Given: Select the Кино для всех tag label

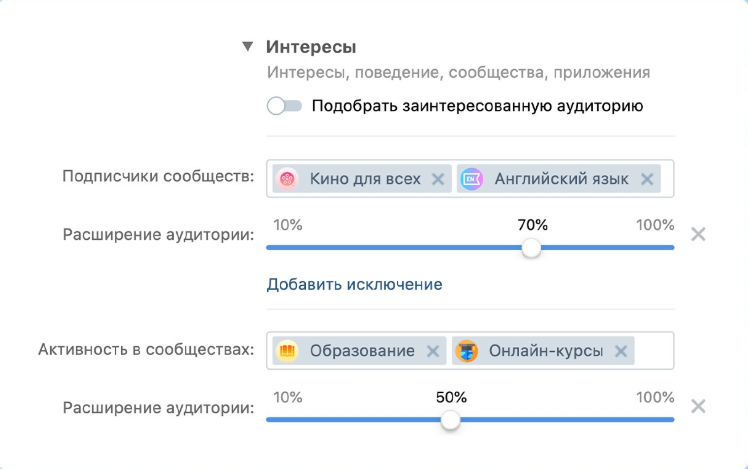Looking at the screenshot, I should (365, 179).
